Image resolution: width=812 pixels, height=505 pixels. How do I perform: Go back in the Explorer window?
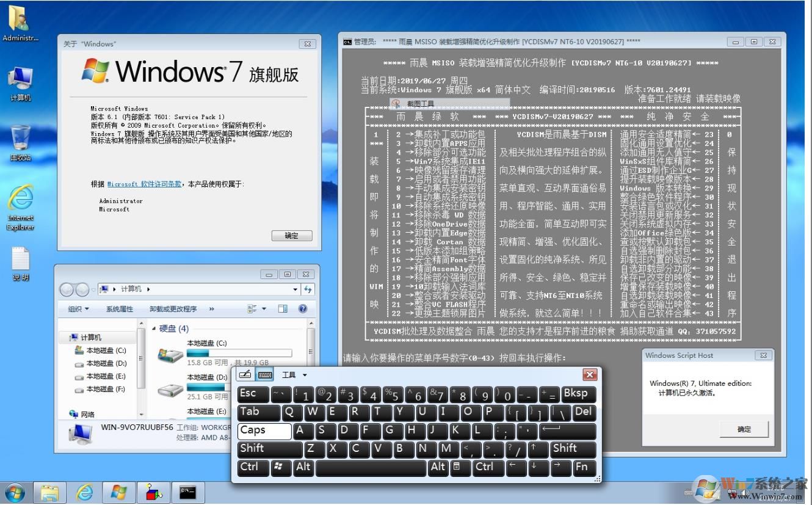[x=67, y=289]
